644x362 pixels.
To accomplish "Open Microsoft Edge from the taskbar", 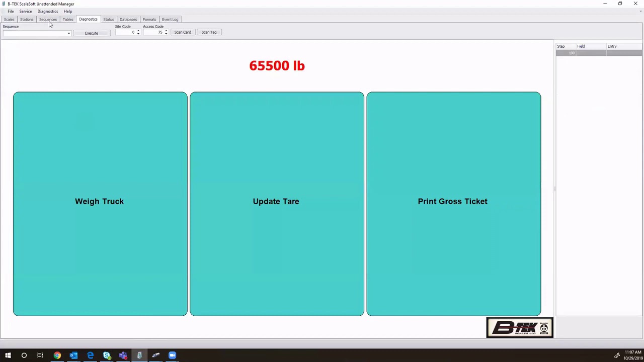I will pyautogui.click(x=90, y=355).
